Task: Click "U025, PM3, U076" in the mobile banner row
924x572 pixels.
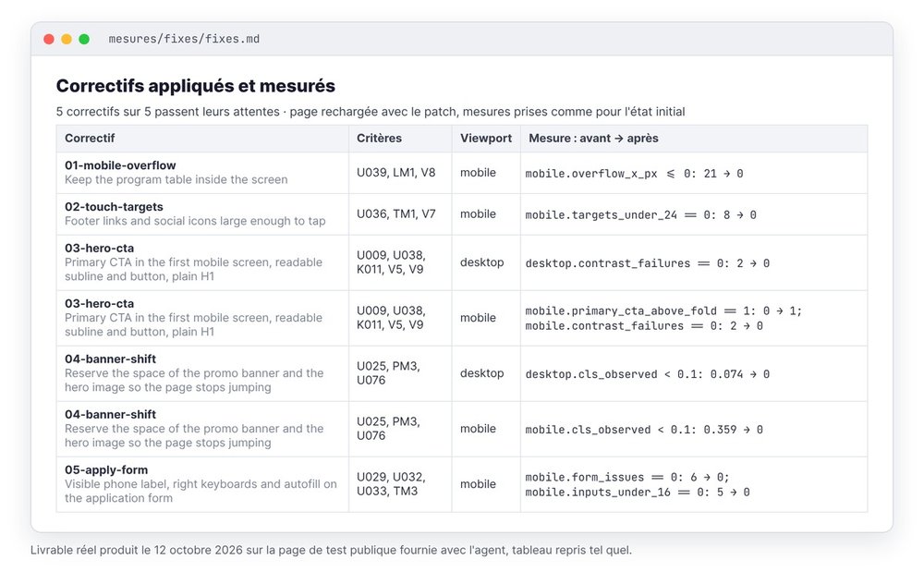Action: [388, 428]
